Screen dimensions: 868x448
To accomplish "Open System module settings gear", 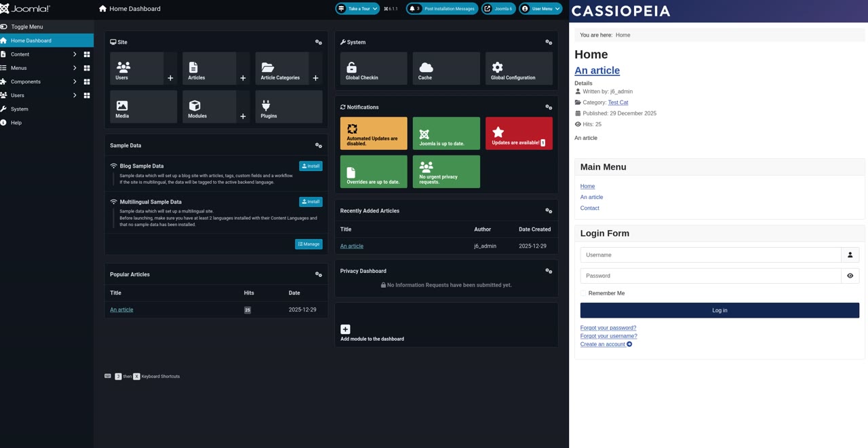I will click(549, 42).
